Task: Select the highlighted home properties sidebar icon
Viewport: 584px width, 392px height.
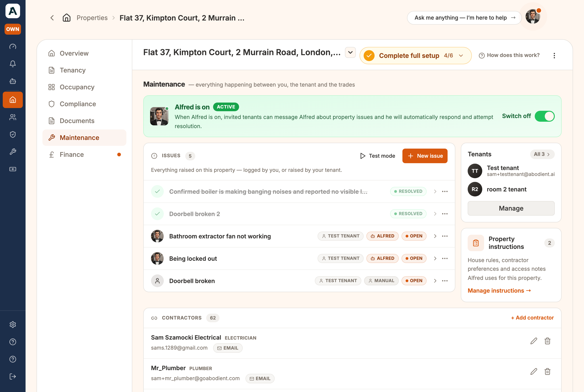Action: [x=13, y=100]
